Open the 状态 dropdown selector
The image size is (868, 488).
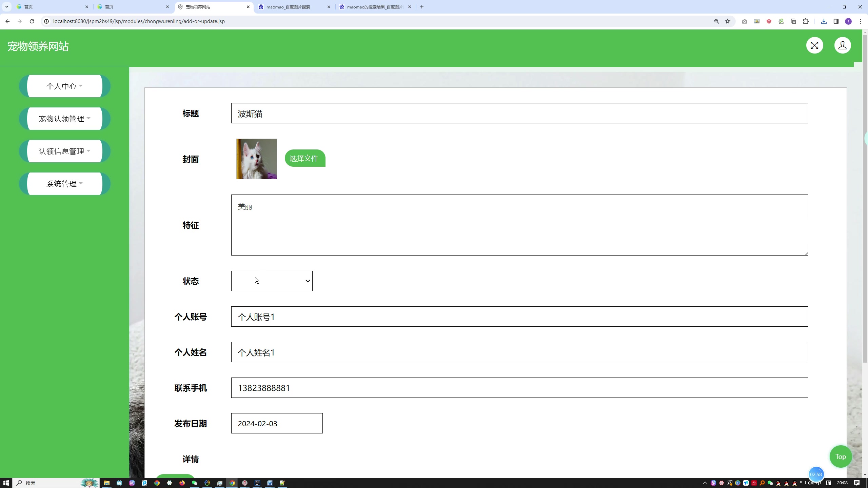[271, 281]
